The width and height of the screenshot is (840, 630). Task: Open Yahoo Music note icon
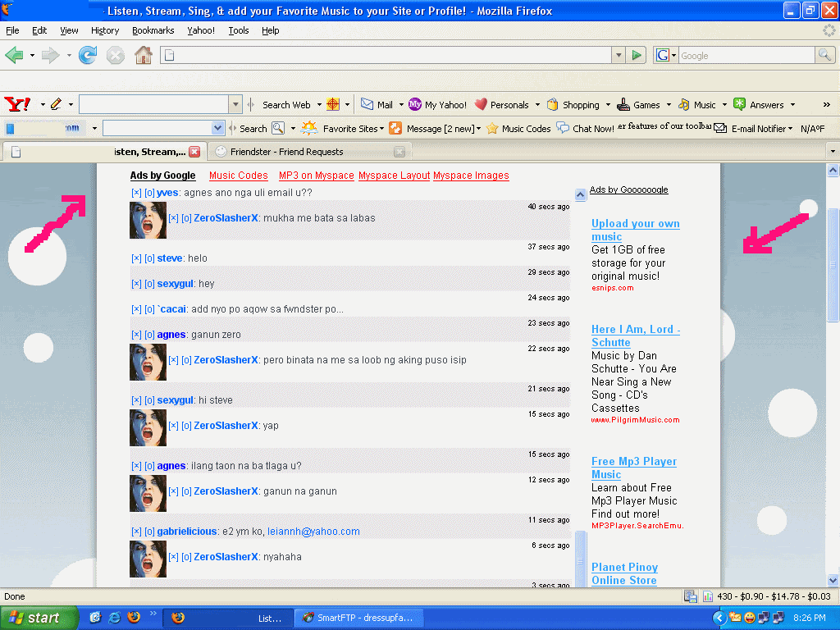click(684, 104)
